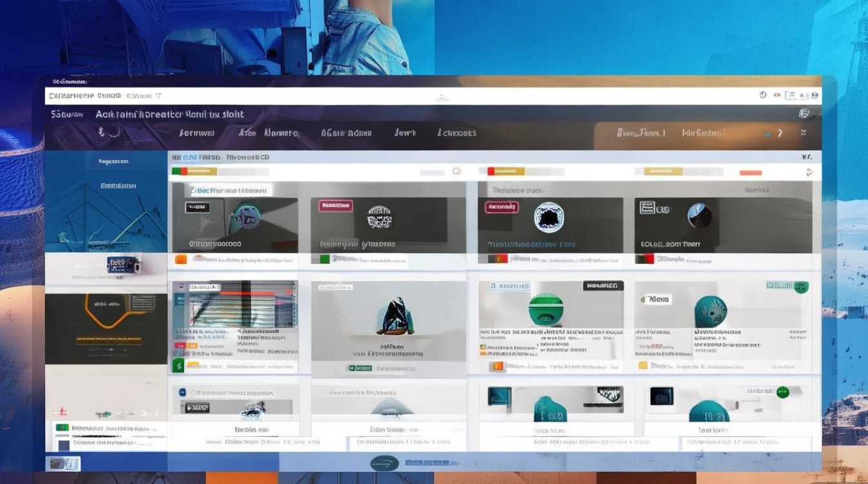Click the red and yellow progress bar on the left

194,172
